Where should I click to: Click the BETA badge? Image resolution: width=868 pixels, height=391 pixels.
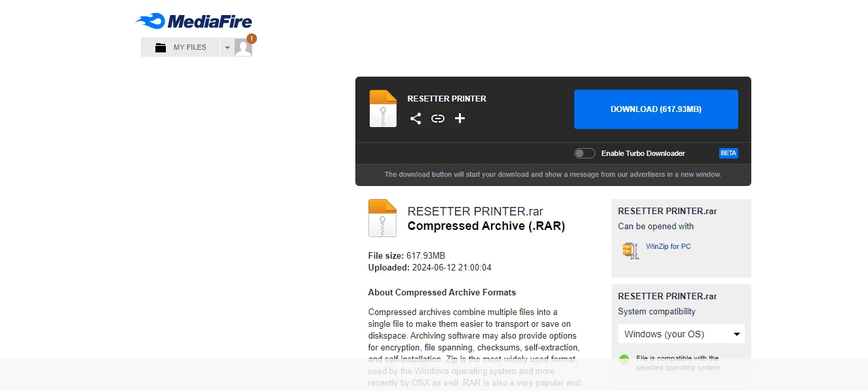(728, 153)
